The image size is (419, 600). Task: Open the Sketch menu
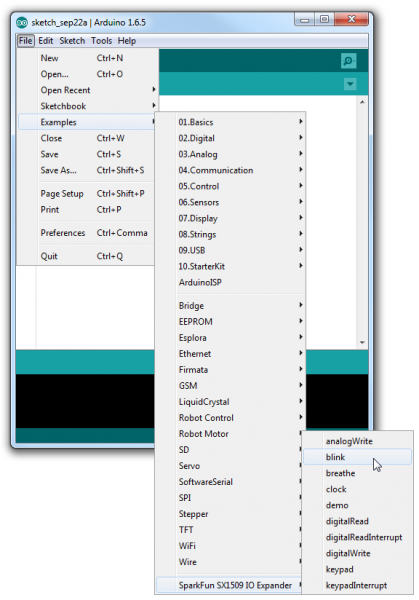click(x=72, y=41)
